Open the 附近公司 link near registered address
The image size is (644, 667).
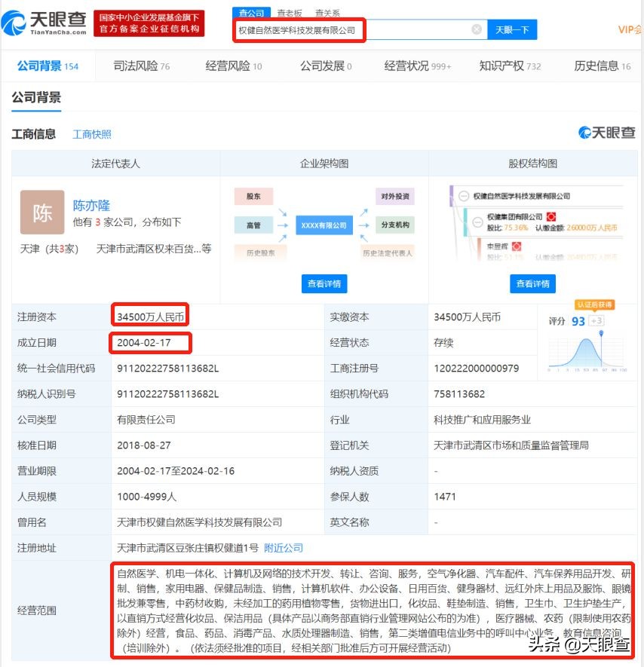coord(283,548)
